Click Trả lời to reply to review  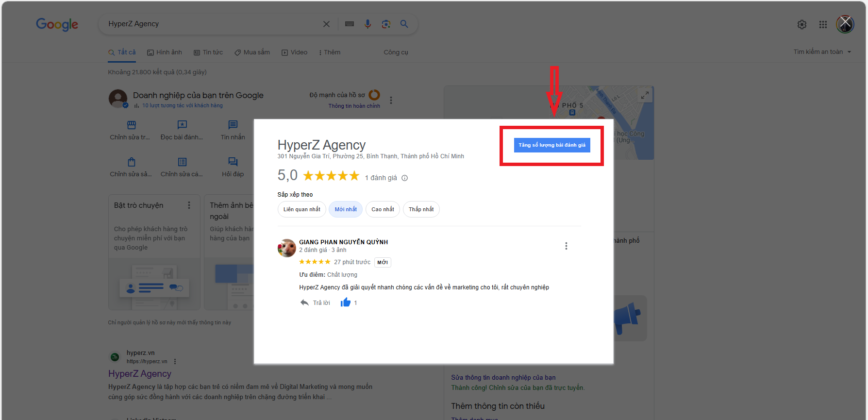(x=316, y=302)
